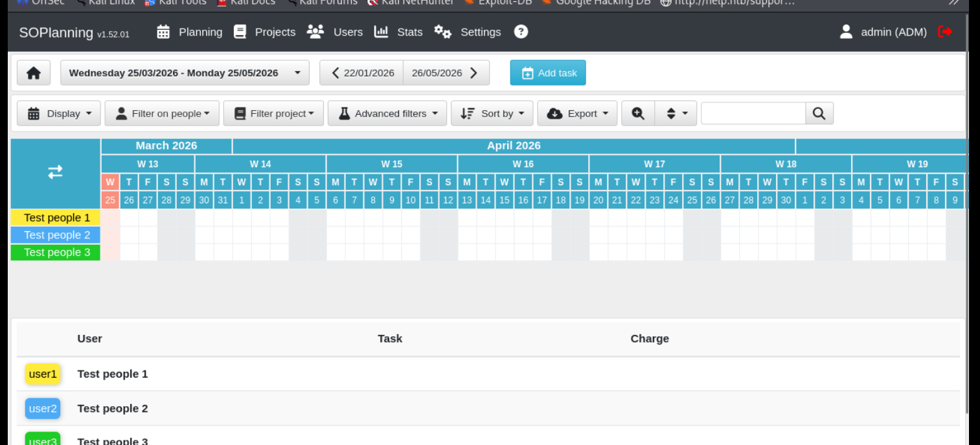Click the home icon button
980x445 pixels.
[x=34, y=73]
